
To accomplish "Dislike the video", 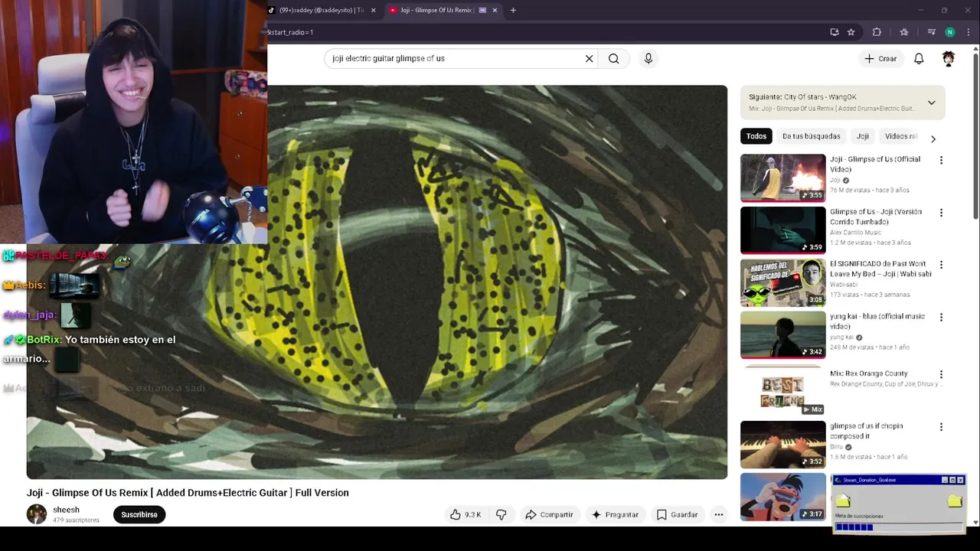I will (x=501, y=514).
